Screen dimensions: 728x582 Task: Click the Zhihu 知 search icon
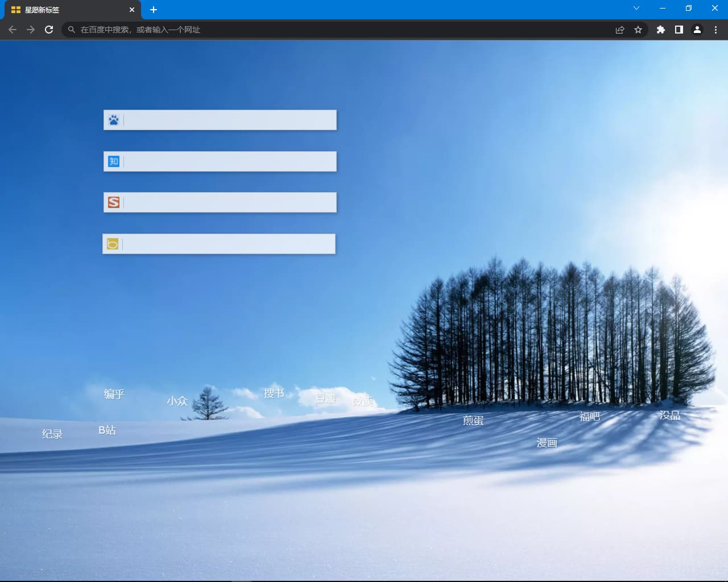coord(114,161)
